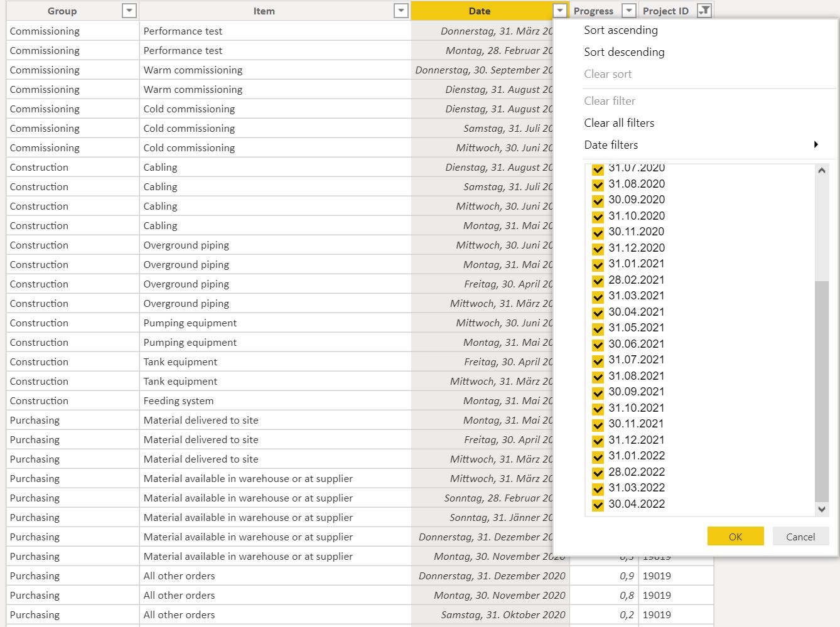The height and width of the screenshot is (627, 840).
Task: Click the Project ID active filter icon
Action: [x=704, y=11]
